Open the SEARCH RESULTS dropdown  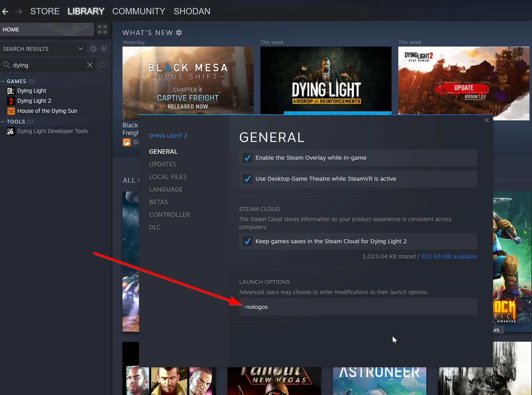(x=43, y=49)
